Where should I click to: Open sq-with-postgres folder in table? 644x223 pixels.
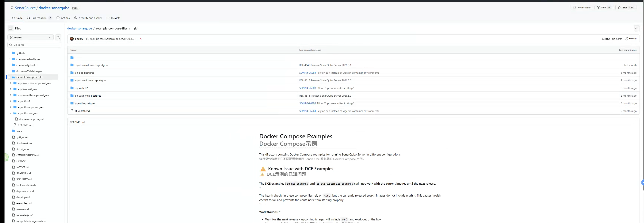85,103
